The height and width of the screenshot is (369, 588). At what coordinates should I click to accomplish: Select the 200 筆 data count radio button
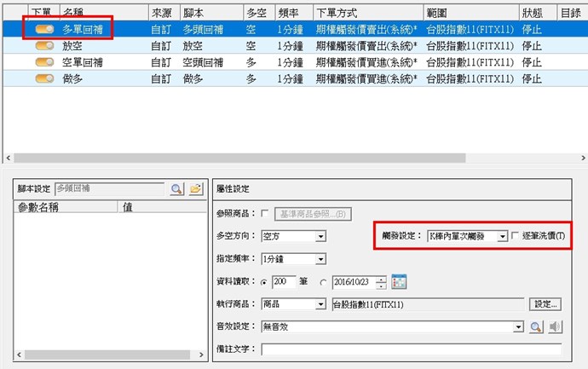coord(265,282)
